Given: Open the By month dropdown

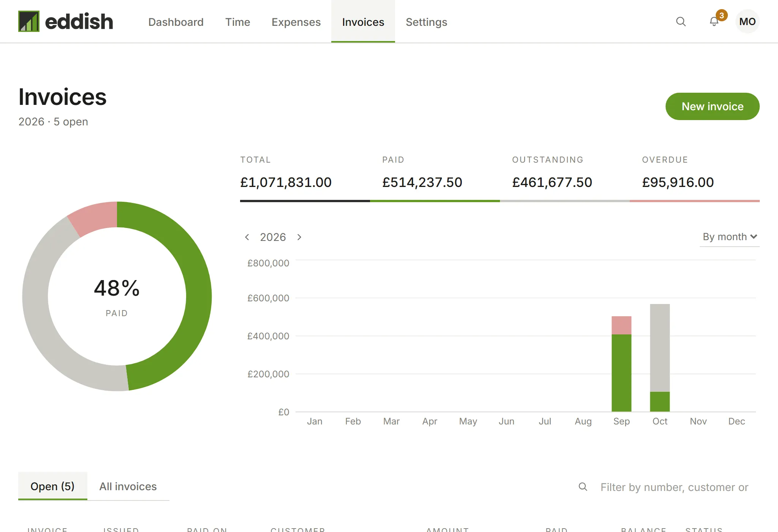Looking at the screenshot, I should [729, 237].
